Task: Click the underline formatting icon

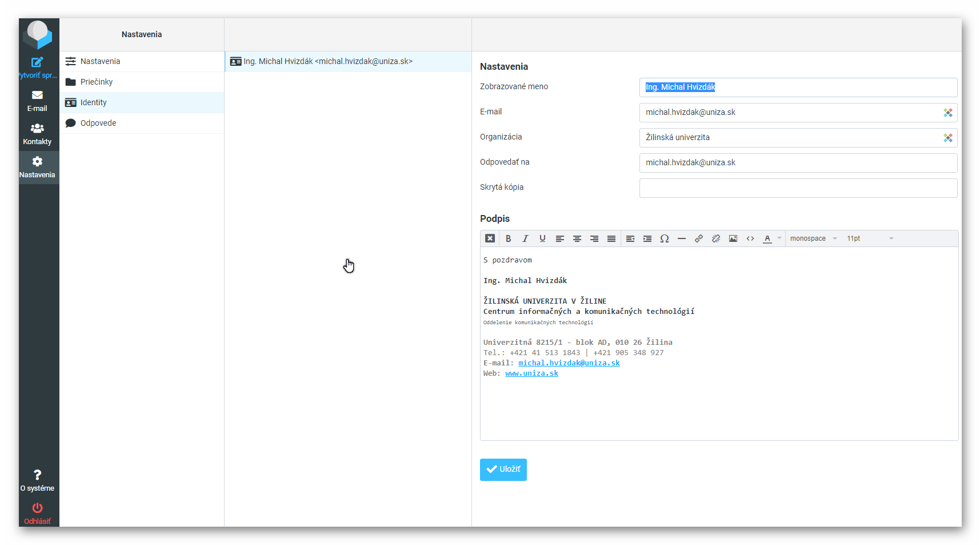Action: pos(542,238)
